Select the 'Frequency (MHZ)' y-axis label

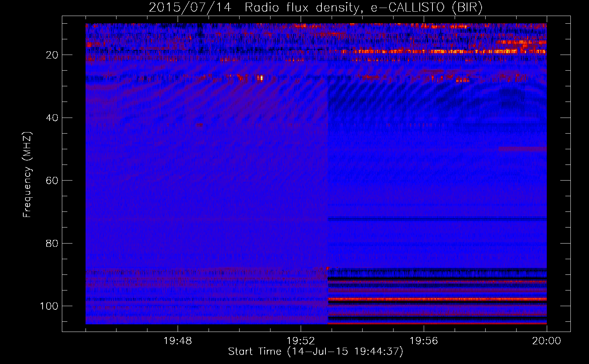tap(27, 175)
